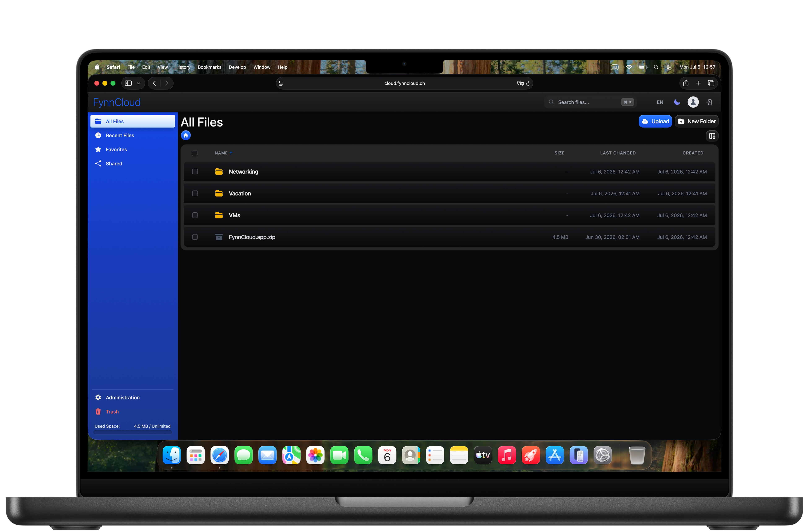Go back in Safari
Viewport: 809px width, 532px height.
tap(154, 83)
